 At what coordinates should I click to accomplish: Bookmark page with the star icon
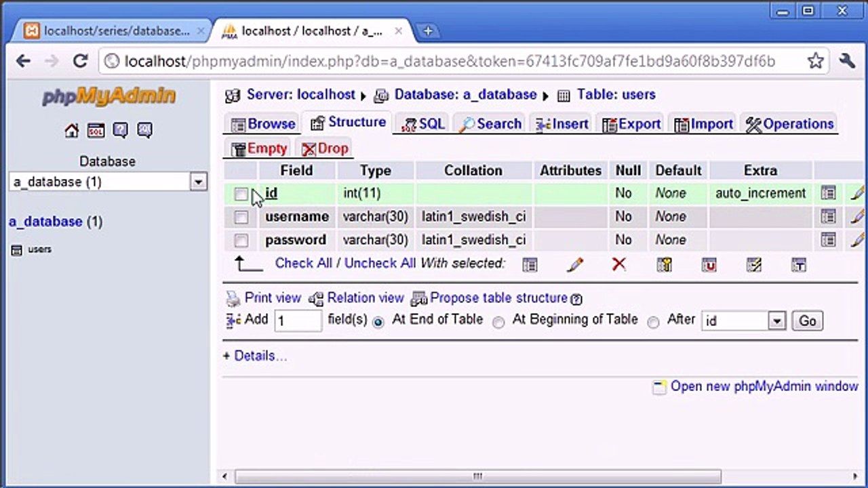[x=816, y=61]
